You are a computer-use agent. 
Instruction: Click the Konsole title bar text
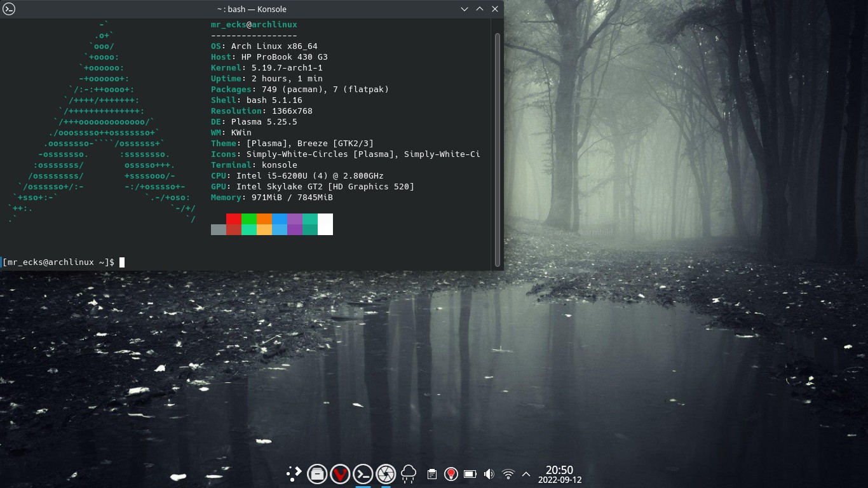(x=252, y=9)
